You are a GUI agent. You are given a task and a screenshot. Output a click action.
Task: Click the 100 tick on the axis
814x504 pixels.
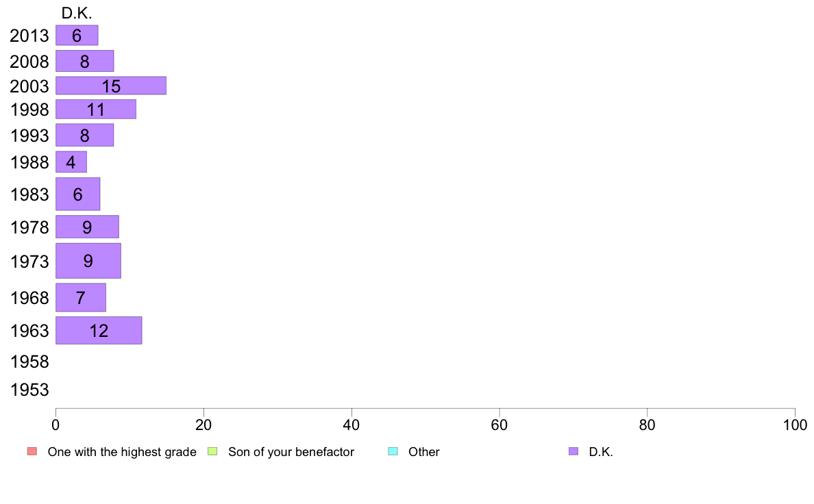click(x=795, y=425)
